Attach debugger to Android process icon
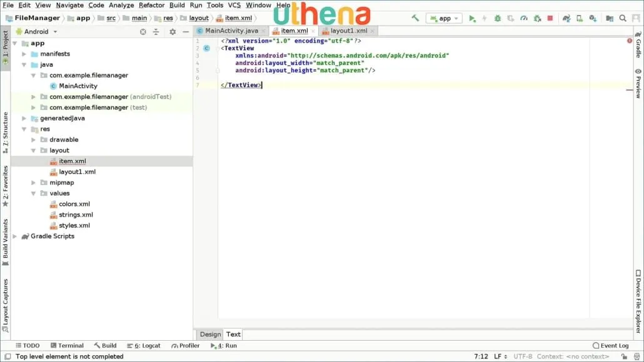The height and width of the screenshot is (362, 644). (537, 19)
